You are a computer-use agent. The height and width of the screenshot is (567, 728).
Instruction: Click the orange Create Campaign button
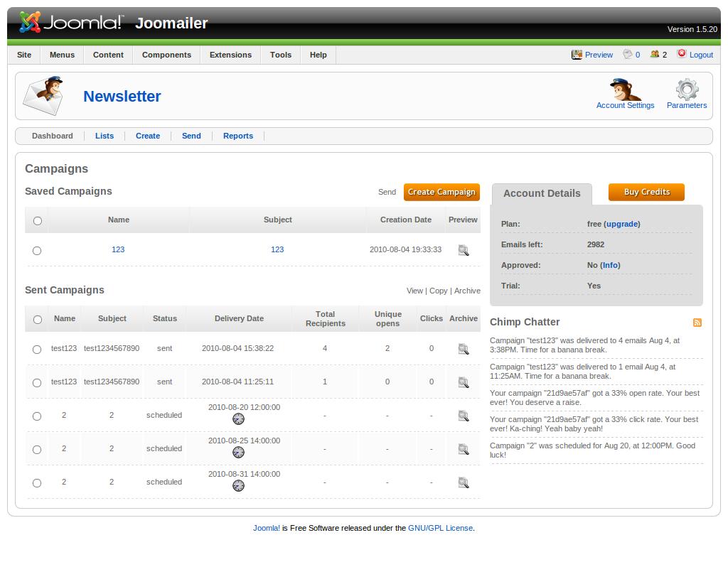pos(441,192)
